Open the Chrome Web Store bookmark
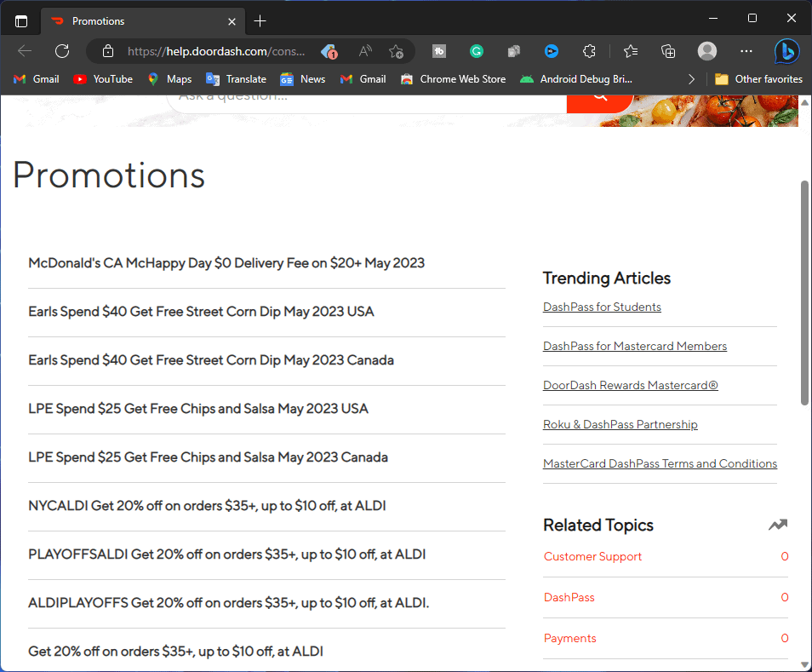 pos(454,79)
